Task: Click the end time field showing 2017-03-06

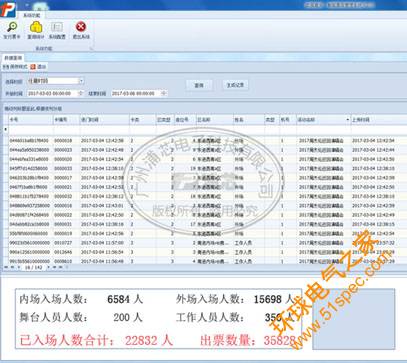Action: (x=136, y=94)
